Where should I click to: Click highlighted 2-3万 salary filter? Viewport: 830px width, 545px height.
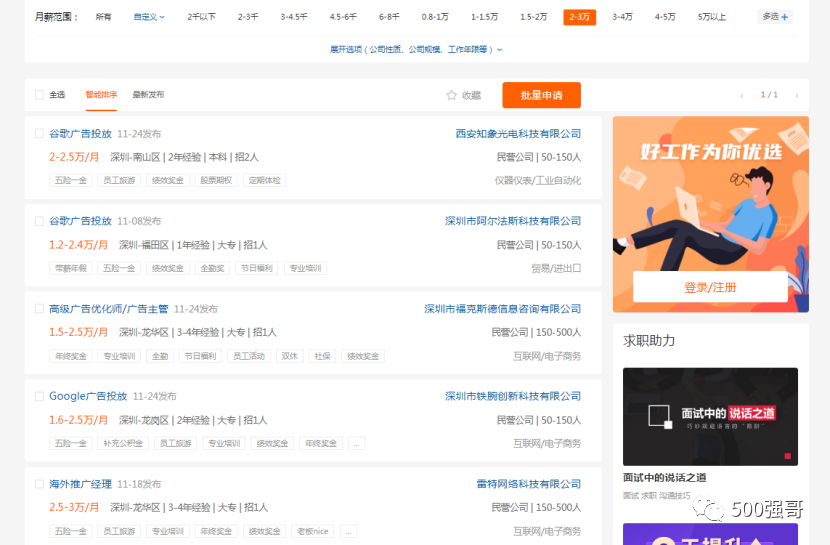click(580, 17)
